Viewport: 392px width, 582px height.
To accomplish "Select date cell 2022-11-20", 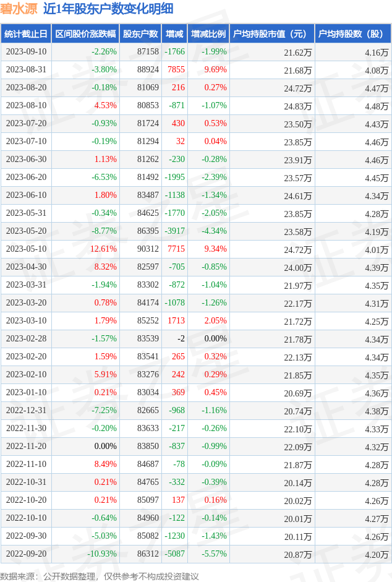I will click(27, 446).
